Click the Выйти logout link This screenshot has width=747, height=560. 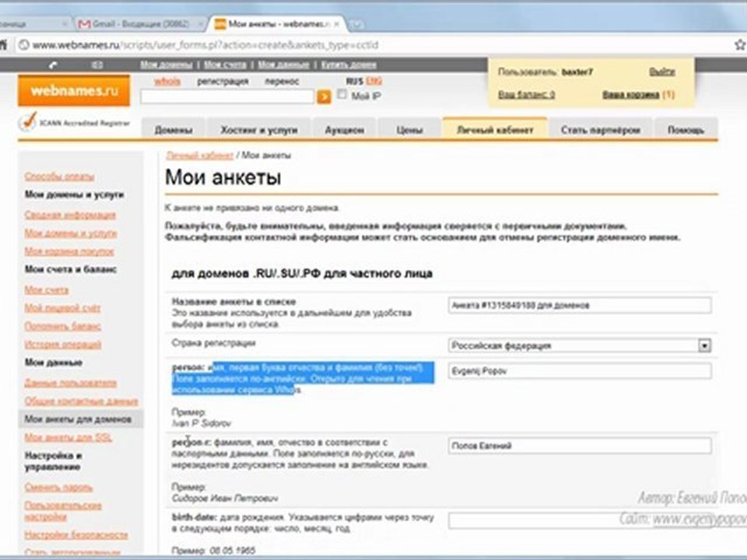(x=661, y=72)
